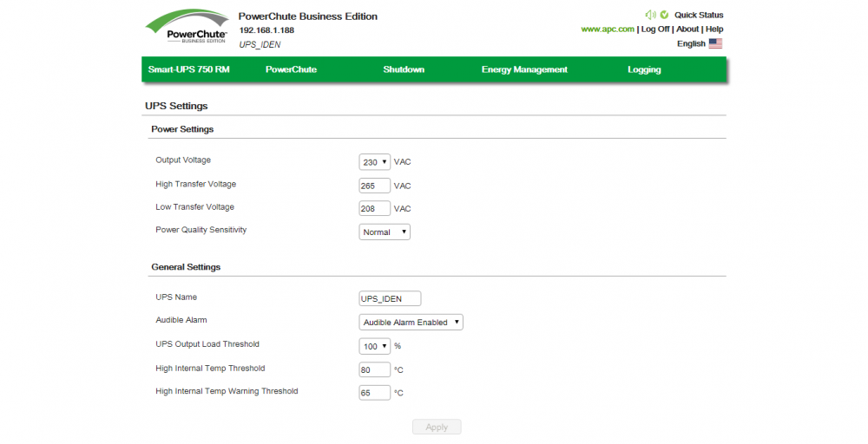
Task: Click the PowerChute Business Edition logo
Action: tap(187, 28)
